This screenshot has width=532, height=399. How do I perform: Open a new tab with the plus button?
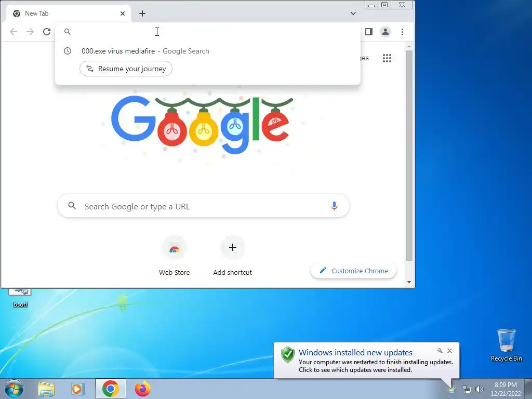[142, 14]
